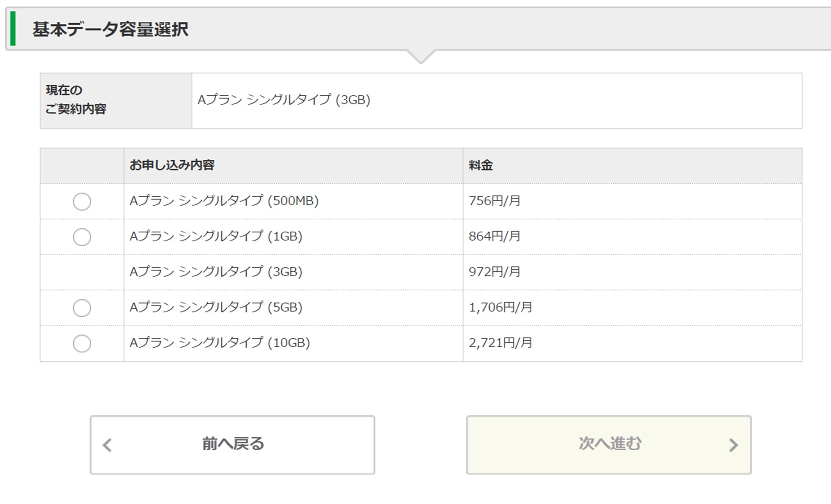The height and width of the screenshot is (504, 831).
Task: Click the お申し込み内容 column header
Action: click(x=172, y=165)
